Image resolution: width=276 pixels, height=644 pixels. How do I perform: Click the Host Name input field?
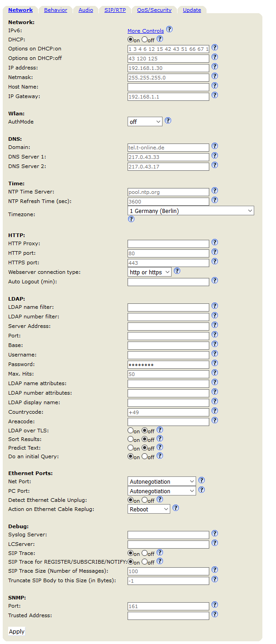168,87
